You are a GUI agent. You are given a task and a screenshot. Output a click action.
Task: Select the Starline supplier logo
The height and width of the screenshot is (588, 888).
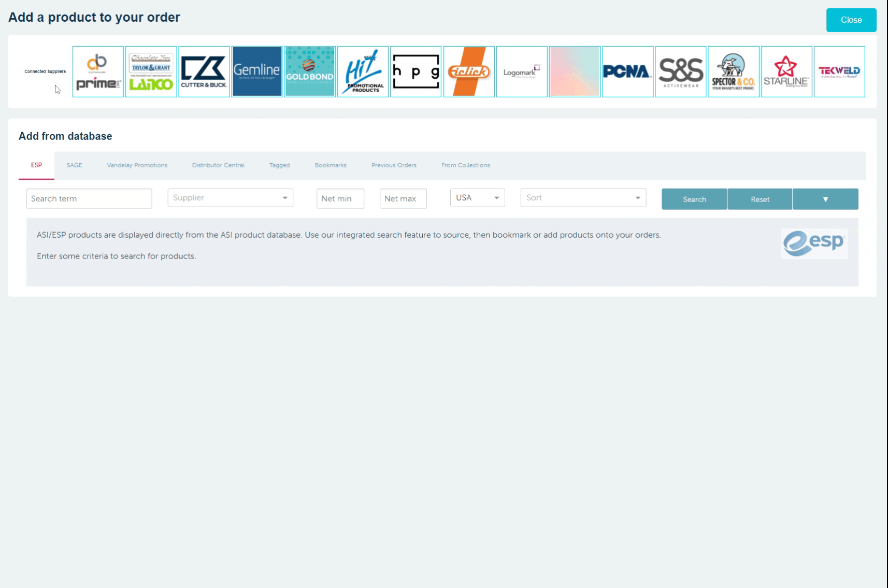(x=786, y=71)
